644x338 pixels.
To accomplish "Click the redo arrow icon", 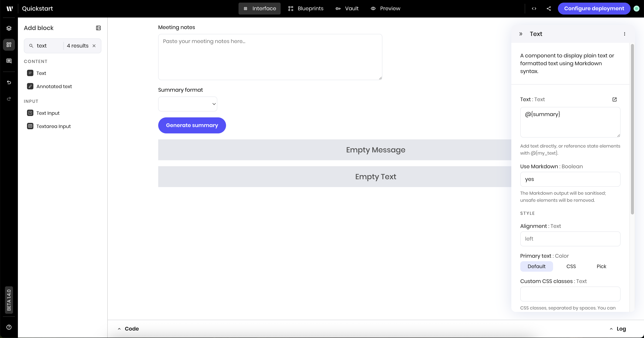I will pos(9,99).
